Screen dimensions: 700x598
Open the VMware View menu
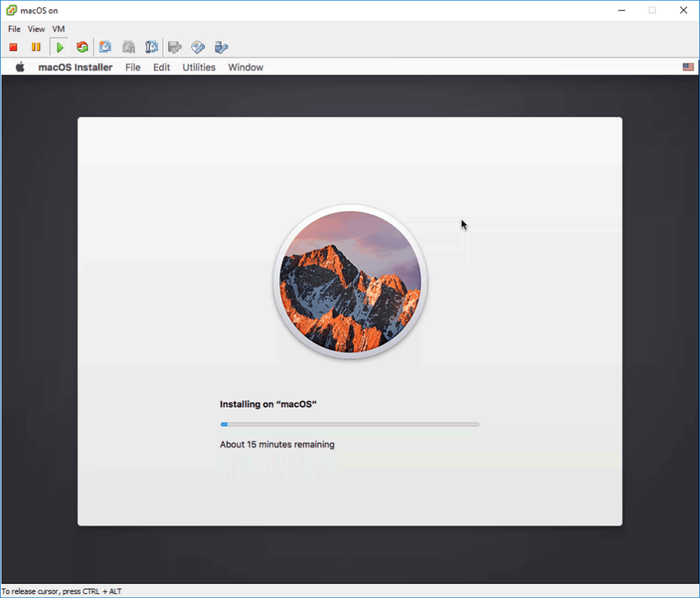[x=36, y=29]
